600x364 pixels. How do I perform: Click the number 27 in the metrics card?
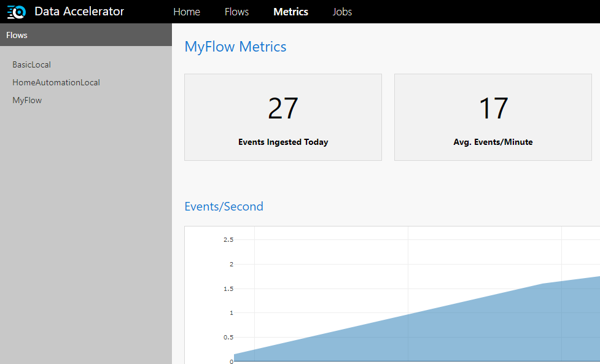click(282, 108)
